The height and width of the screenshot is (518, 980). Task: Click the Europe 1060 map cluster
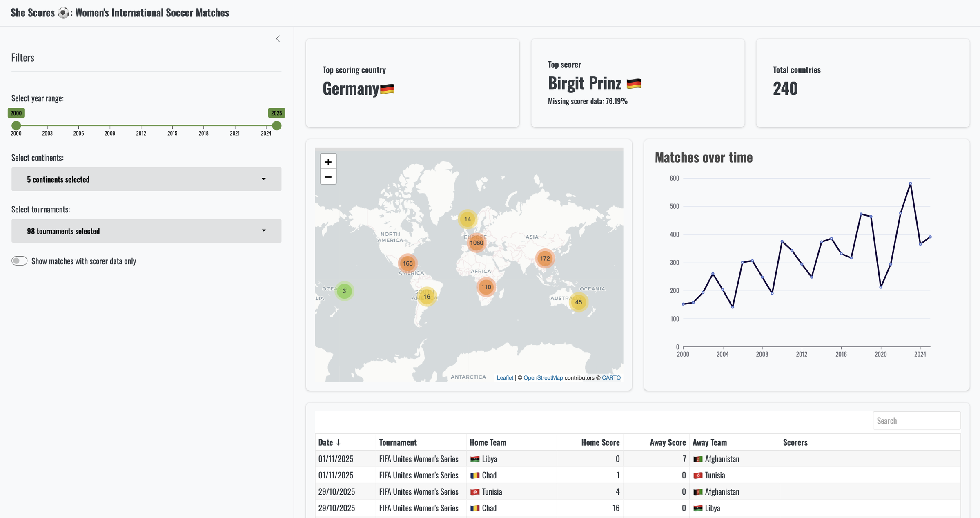476,243
